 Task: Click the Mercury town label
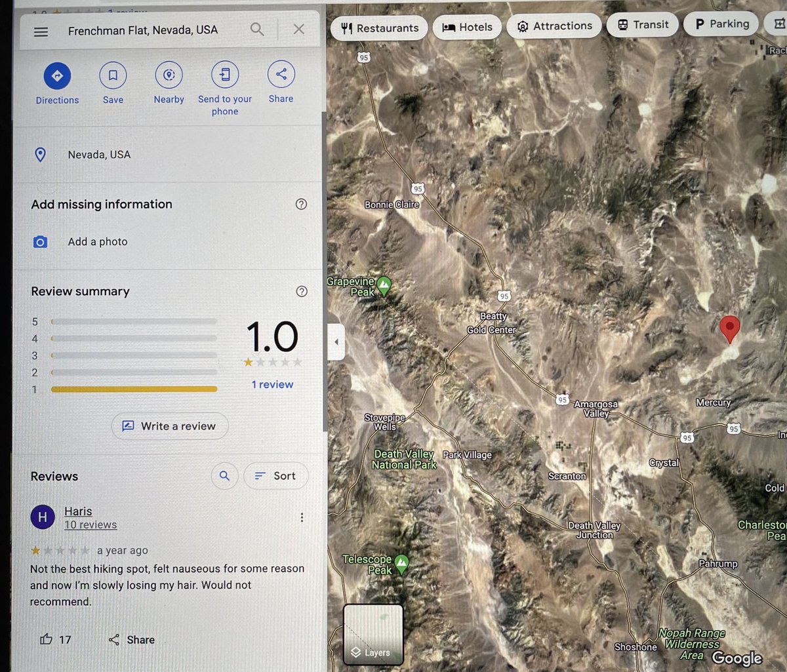pyautogui.click(x=714, y=403)
